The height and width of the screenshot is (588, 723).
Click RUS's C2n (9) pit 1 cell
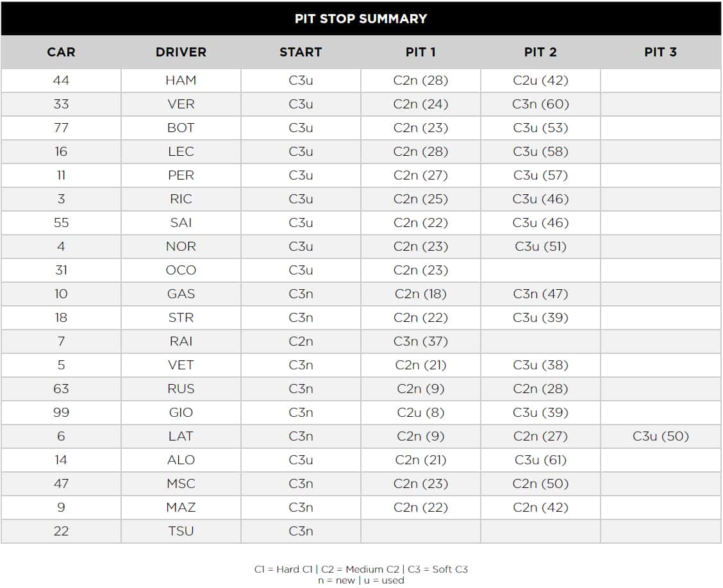420,389
